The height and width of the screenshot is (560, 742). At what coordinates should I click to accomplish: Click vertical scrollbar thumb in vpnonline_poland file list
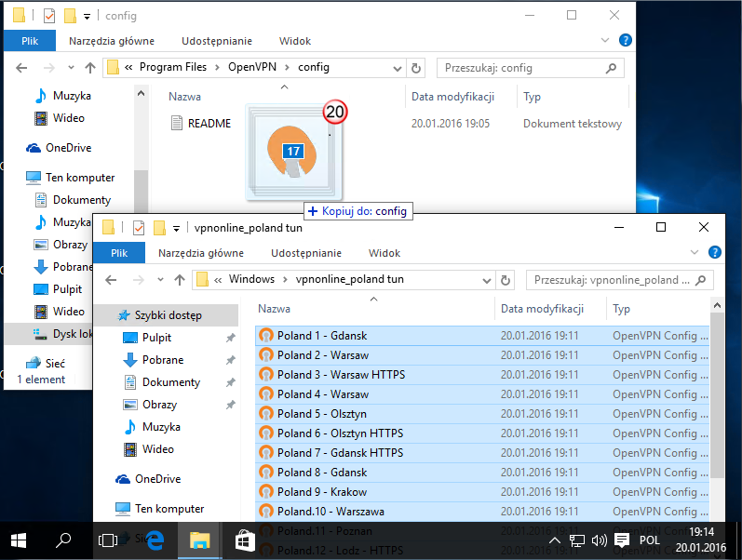pyautogui.click(x=718, y=395)
